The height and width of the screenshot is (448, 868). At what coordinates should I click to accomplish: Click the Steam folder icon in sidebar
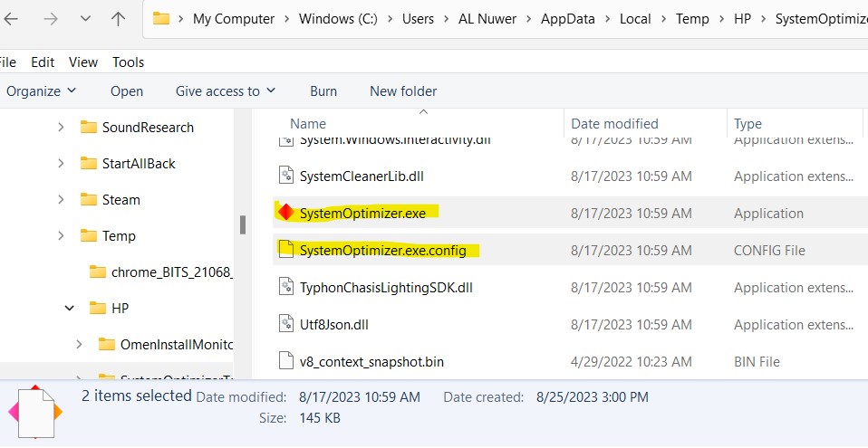88,200
